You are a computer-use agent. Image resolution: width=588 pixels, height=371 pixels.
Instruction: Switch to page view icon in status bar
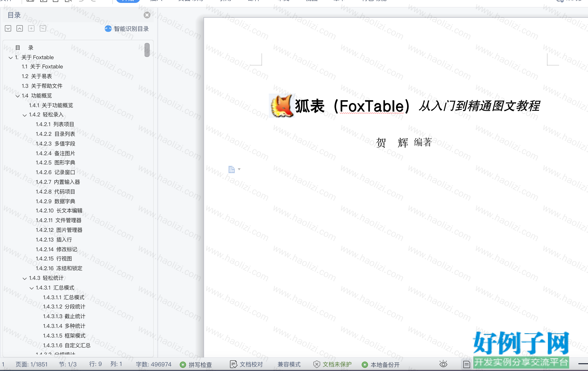coord(467,364)
